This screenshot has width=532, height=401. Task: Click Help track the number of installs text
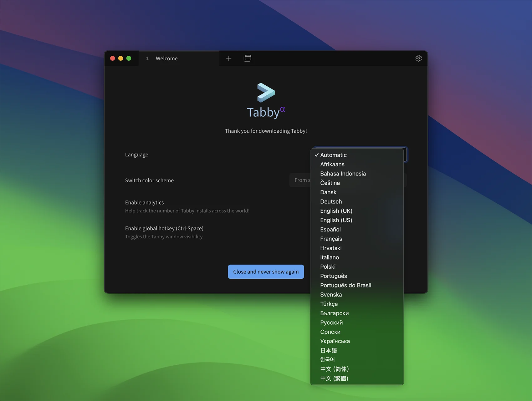(187, 211)
